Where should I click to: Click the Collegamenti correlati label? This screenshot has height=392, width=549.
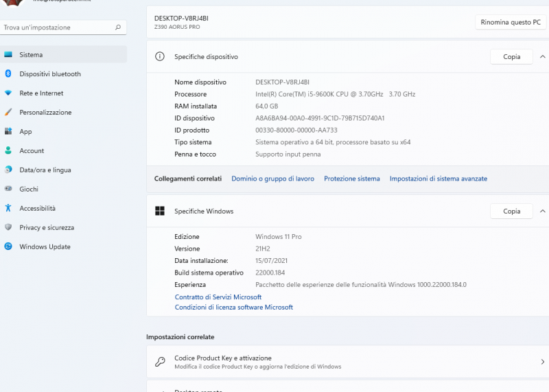(188, 178)
